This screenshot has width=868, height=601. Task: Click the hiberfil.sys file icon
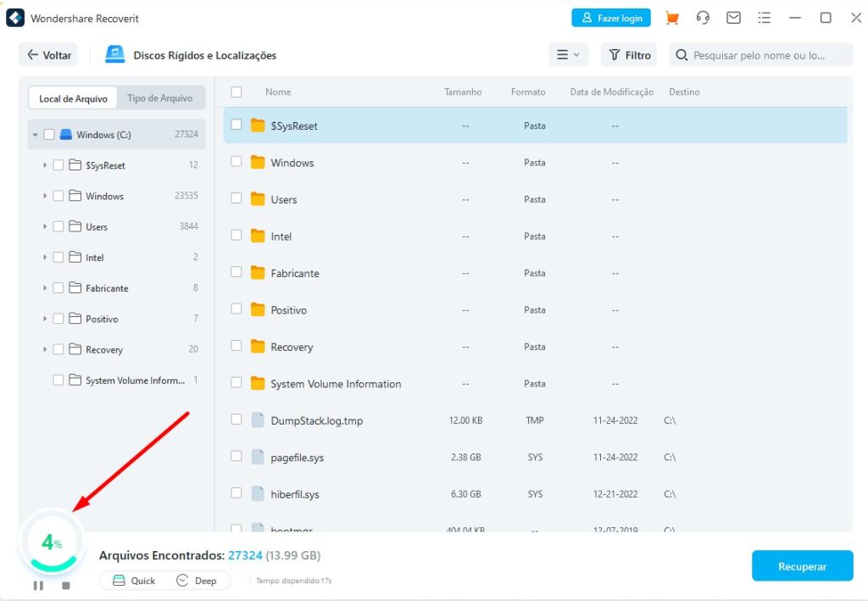click(x=258, y=493)
